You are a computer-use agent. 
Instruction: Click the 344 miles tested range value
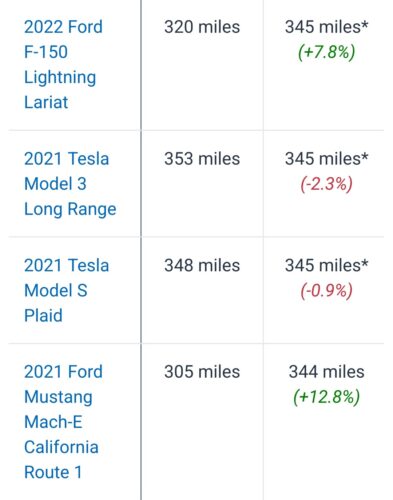[327, 372]
